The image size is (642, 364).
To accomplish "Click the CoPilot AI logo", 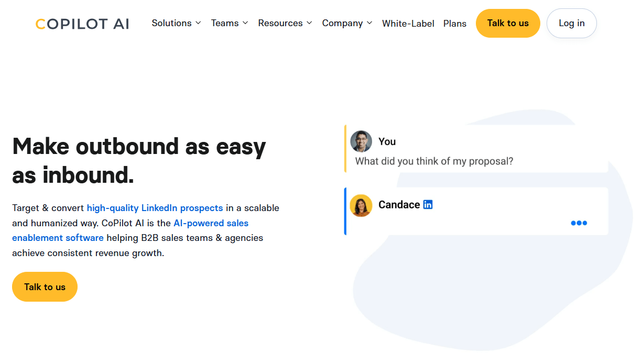I will coord(82,24).
